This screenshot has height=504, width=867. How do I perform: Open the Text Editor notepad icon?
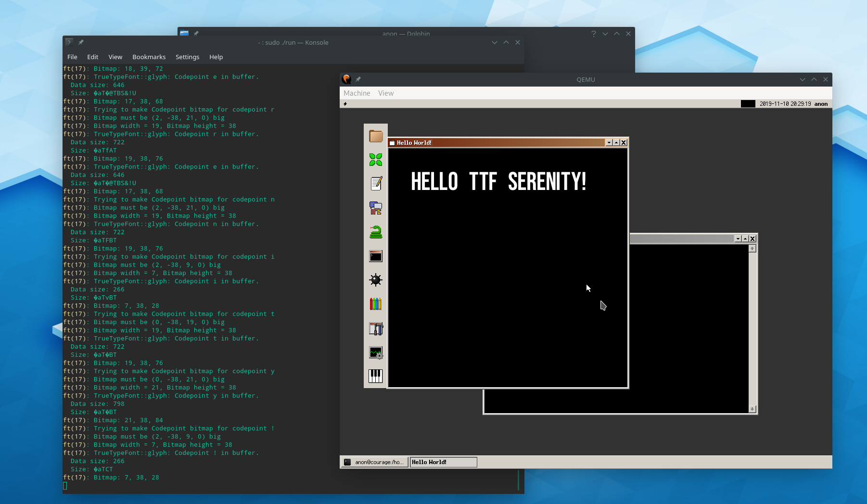click(x=376, y=183)
